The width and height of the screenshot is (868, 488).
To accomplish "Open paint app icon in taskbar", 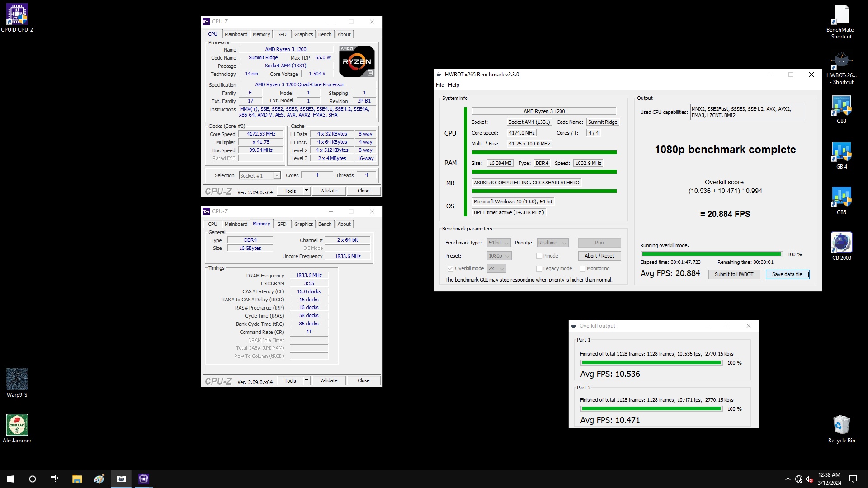I will click(99, 479).
